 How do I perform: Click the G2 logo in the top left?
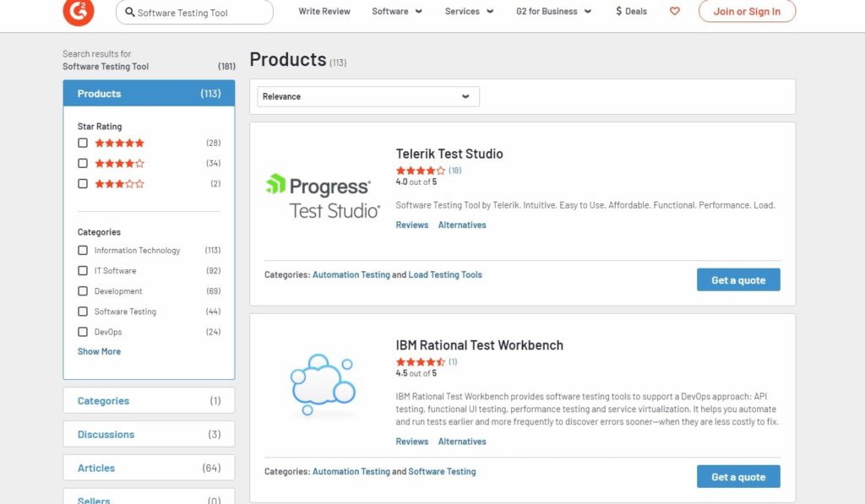[78, 12]
